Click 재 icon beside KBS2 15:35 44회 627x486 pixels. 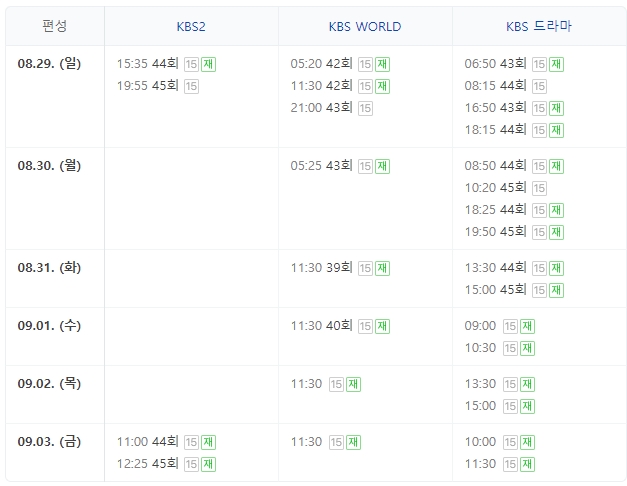click(209, 64)
